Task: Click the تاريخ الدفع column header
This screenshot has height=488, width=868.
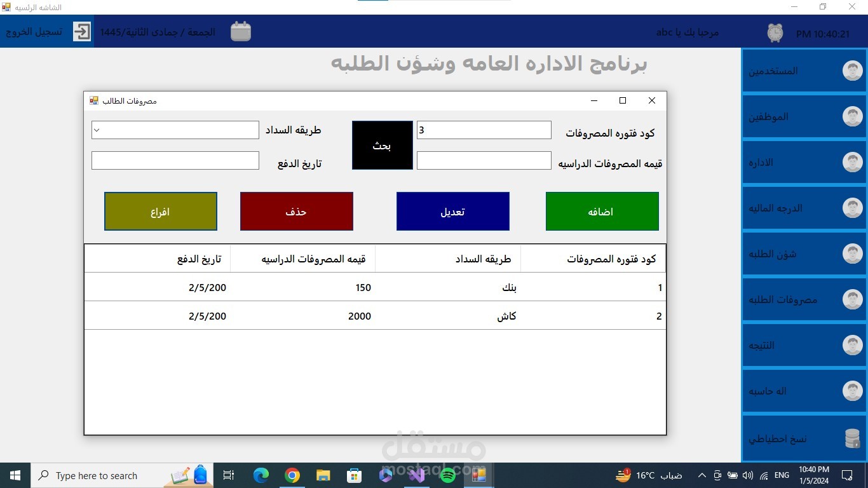Action: tap(158, 259)
